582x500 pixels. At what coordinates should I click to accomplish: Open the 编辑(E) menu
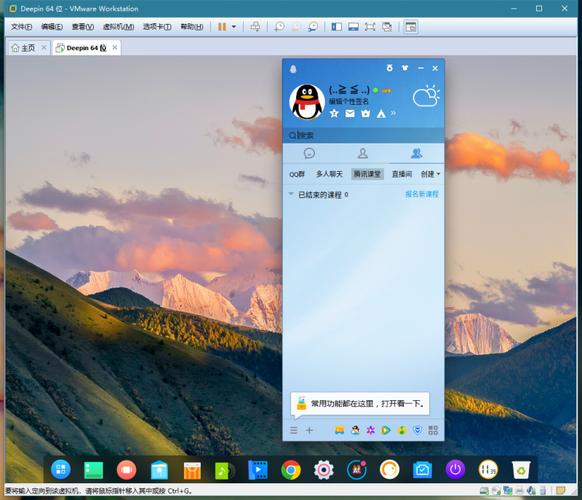tap(52, 27)
